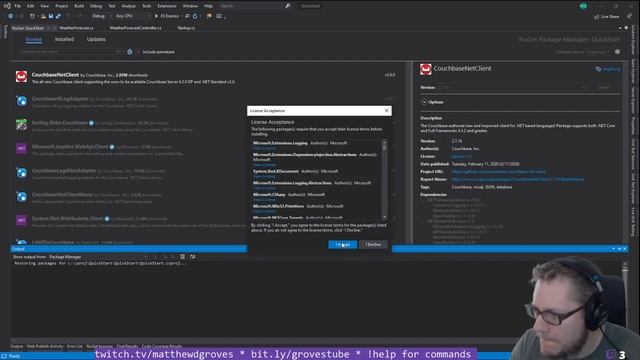This screenshot has height=360, width=640.
Task: Open the Edit menu
Action: pyautogui.click(x=31, y=6)
